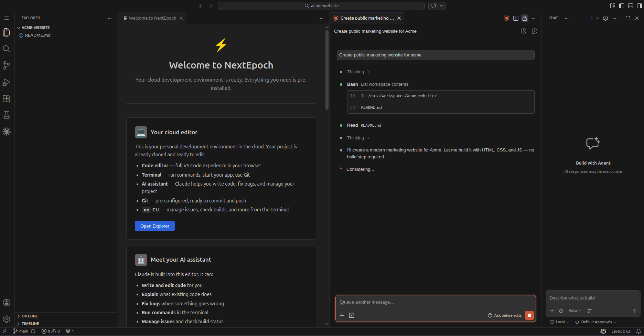Close the Welcome to NextEpoch tab
644x336 pixels.
[x=181, y=18]
